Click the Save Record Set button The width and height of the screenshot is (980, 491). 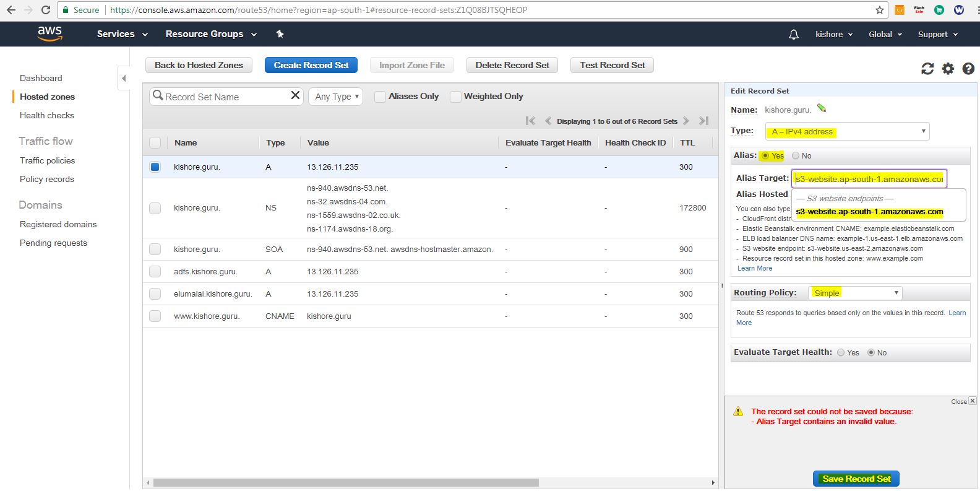(856, 479)
